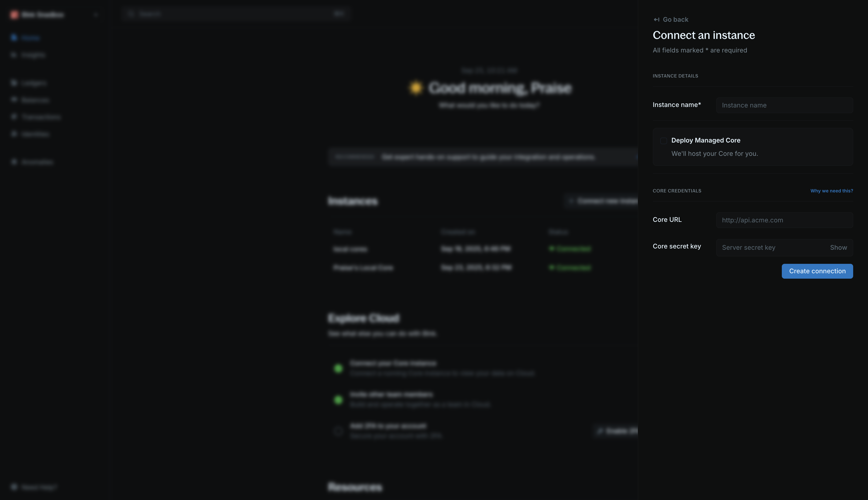Screen dimensions: 868x500
Task: Select the Go back text label
Action: 675,19
